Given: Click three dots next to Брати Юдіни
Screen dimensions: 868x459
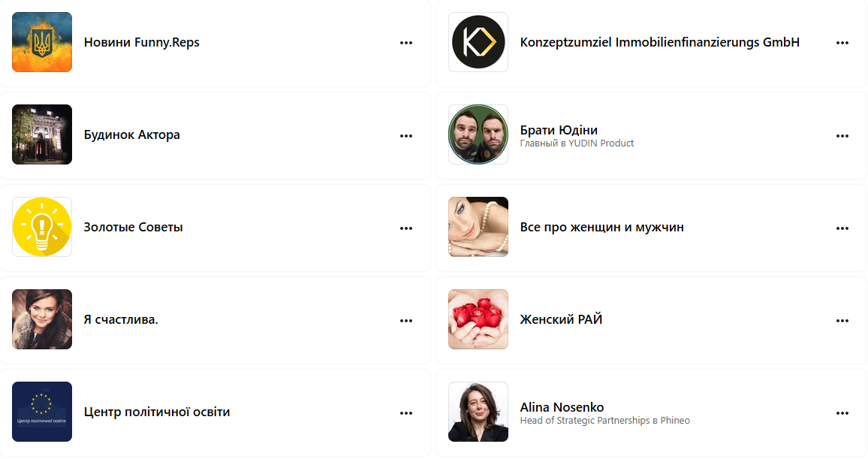Looking at the screenshot, I should click(x=842, y=136).
